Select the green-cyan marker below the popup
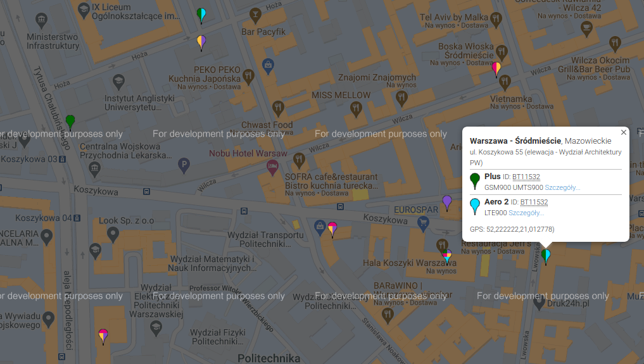644x364 pixels. 545,256
